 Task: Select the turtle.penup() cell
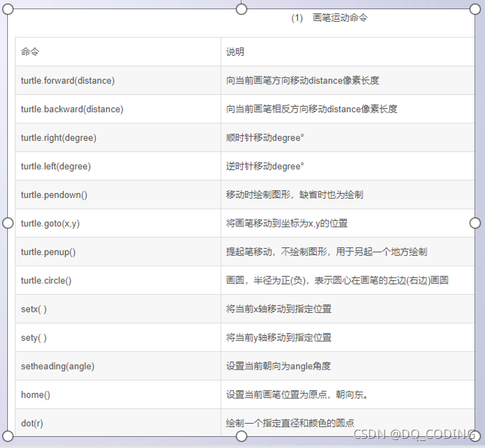118,252
